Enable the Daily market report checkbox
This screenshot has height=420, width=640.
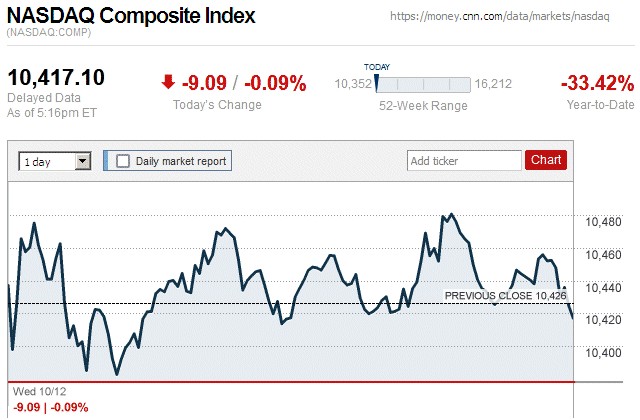pos(123,160)
